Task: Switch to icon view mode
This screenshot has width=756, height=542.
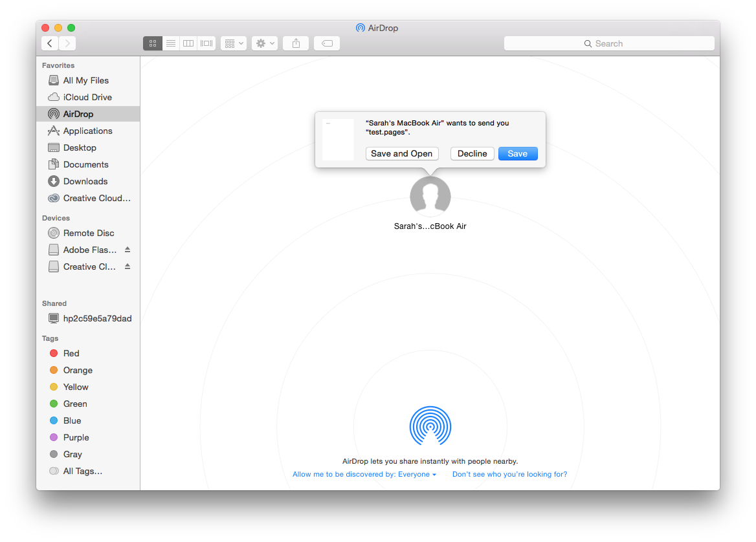Action: (x=153, y=43)
